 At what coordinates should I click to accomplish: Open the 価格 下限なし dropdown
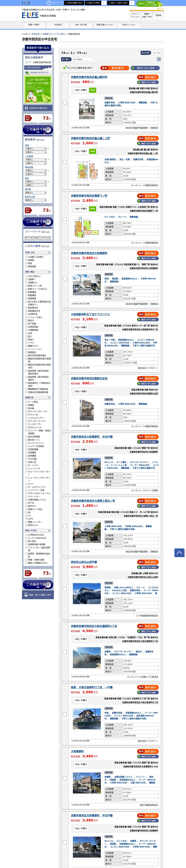click(36, 149)
